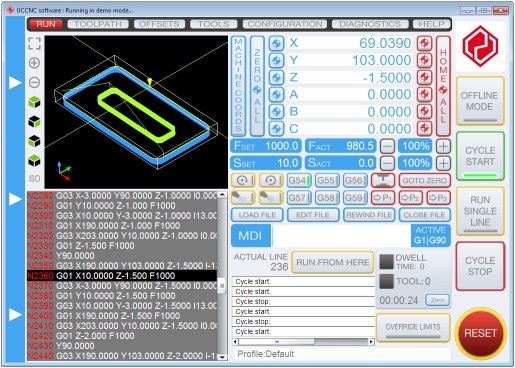Viewport: 515px width, 368px height.
Task: Open the DIAGNOSTICS tab
Action: click(370, 24)
